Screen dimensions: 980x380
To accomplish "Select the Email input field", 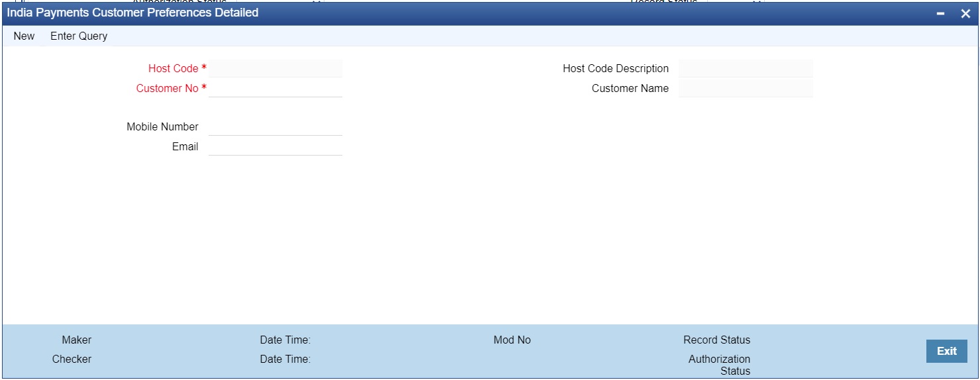I will (275, 146).
